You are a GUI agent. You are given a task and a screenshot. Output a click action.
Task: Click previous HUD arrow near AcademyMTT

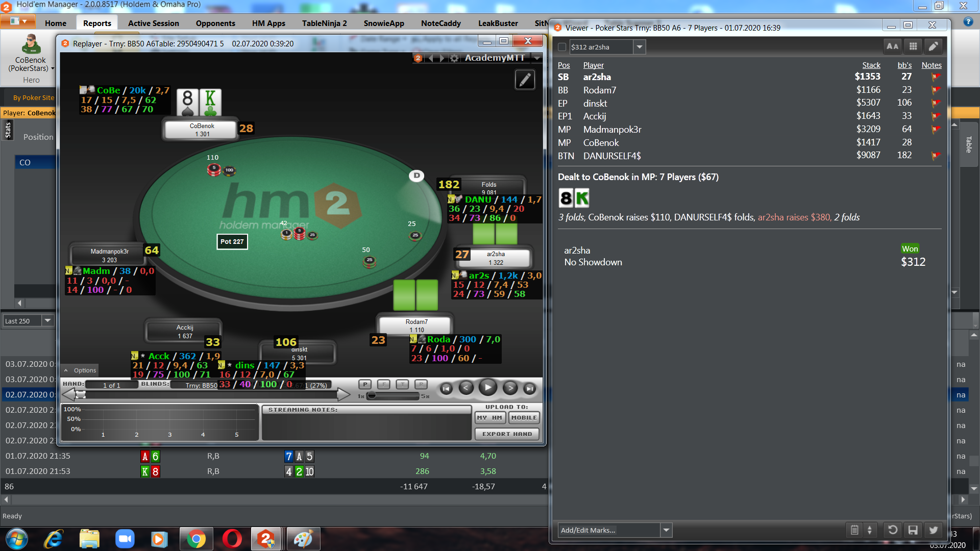pyautogui.click(x=431, y=58)
